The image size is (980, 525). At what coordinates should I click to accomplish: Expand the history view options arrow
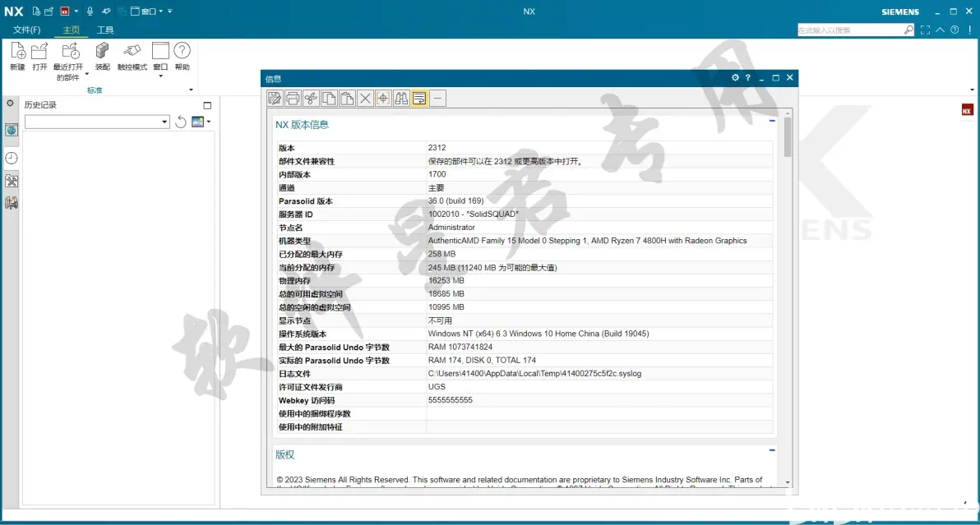209,122
